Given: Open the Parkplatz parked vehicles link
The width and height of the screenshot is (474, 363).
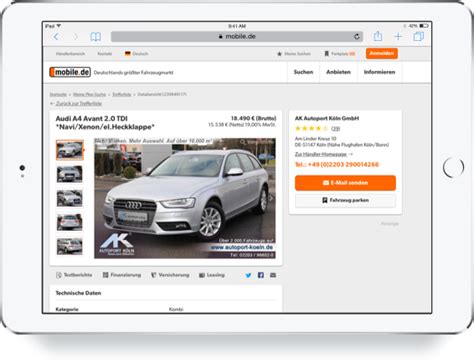Looking at the screenshot, I should 340,54.
